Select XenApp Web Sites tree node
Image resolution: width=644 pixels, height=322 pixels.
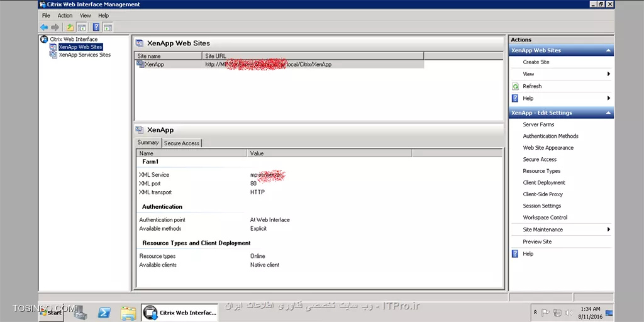coord(80,47)
